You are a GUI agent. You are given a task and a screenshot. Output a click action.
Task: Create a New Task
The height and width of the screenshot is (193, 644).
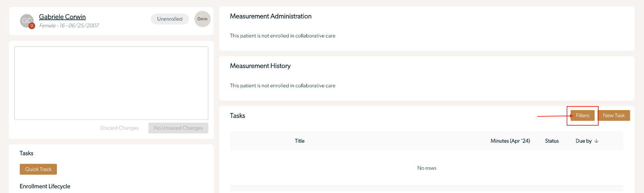(x=614, y=115)
